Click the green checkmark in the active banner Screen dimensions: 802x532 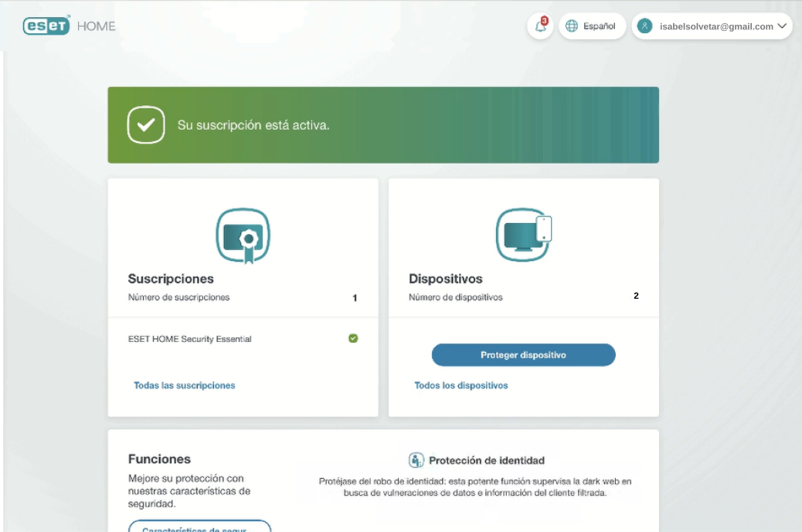pos(146,124)
